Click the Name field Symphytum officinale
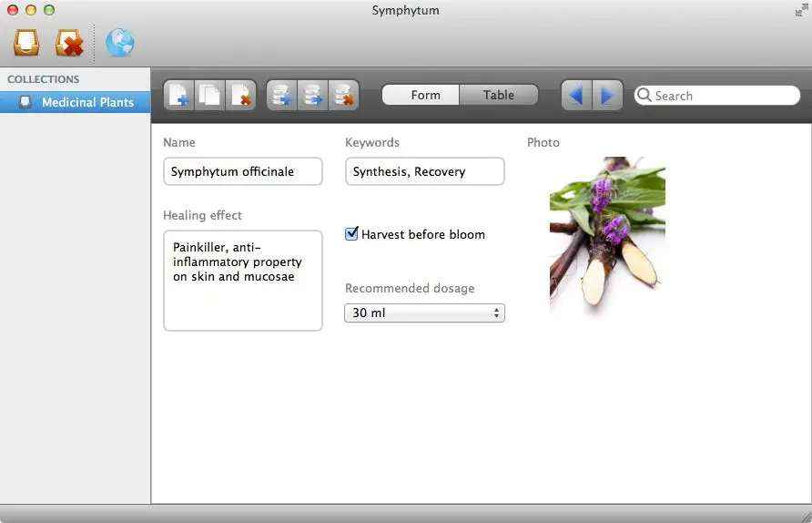 click(x=243, y=171)
